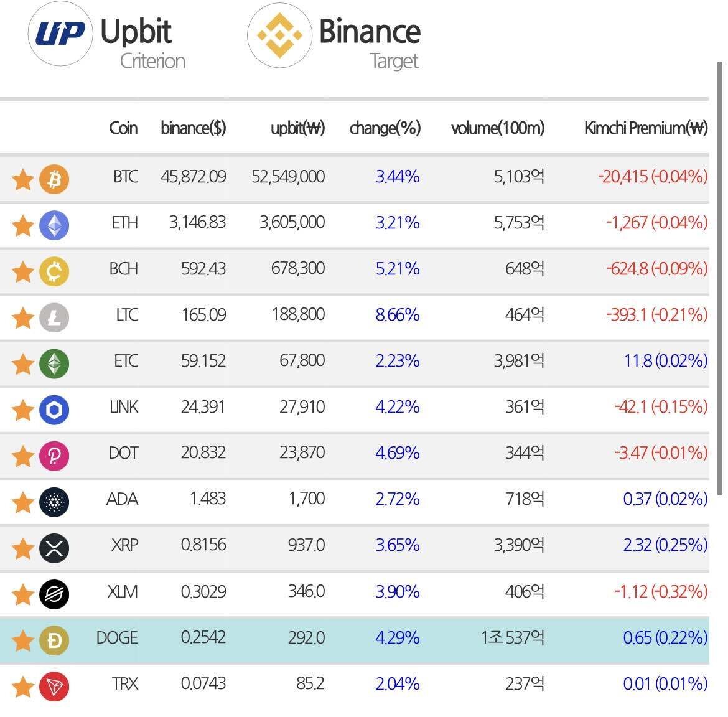This screenshot has width=728, height=717.
Task: Click the Dogecoin coin icon
Action: [54, 640]
